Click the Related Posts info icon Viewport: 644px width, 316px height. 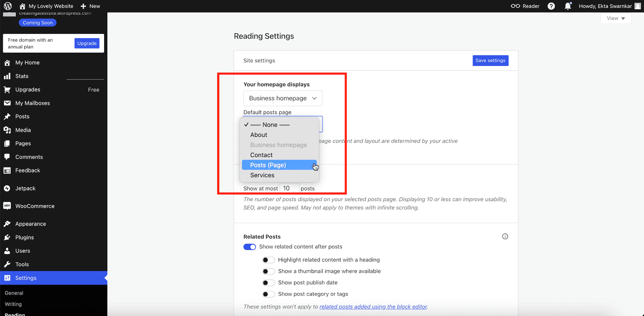coord(505,236)
